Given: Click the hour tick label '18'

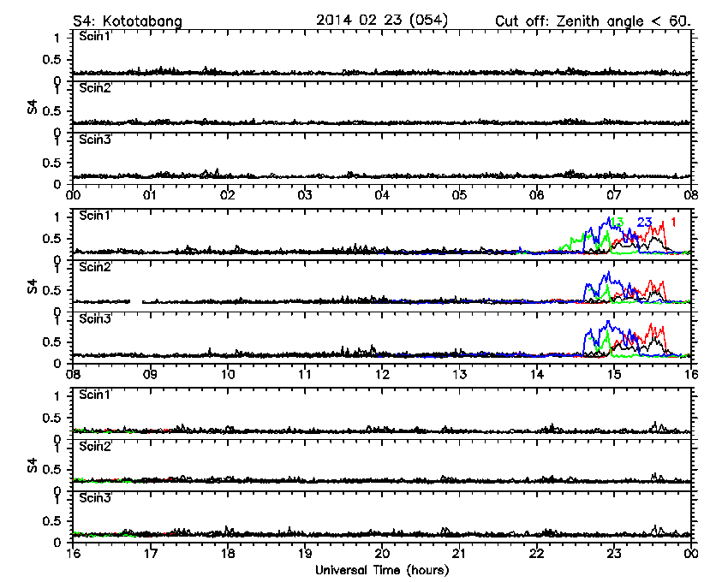Looking at the screenshot, I should pyautogui.click(x=228, y=553).
